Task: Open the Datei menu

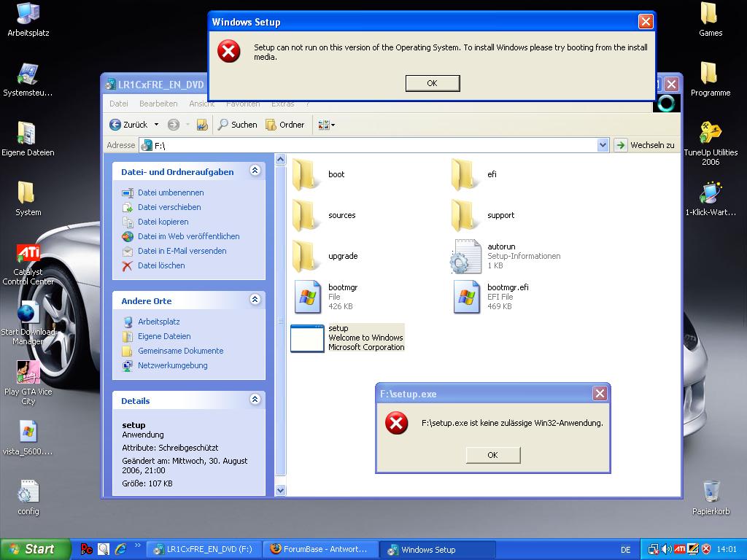Action: (119, 104)
